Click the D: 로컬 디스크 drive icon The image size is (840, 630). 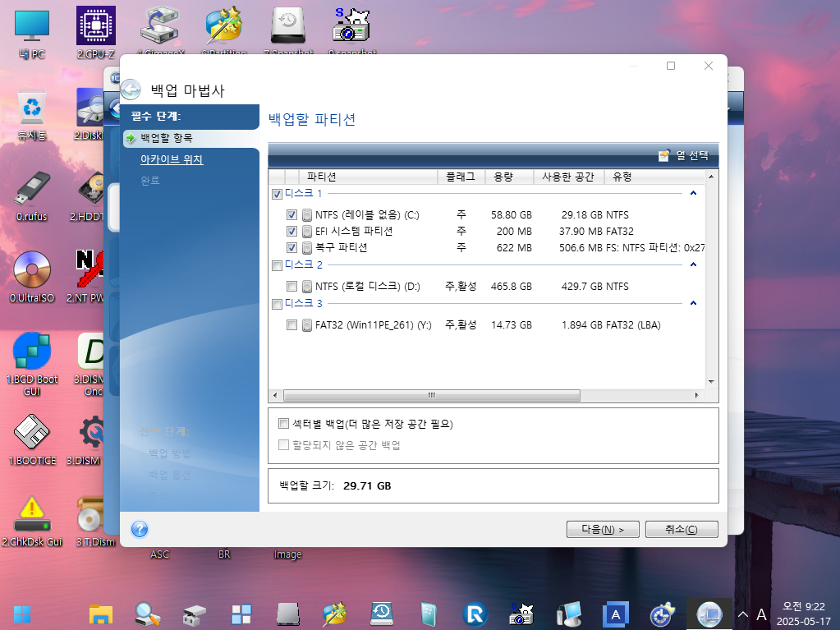(x=307, y=287)
